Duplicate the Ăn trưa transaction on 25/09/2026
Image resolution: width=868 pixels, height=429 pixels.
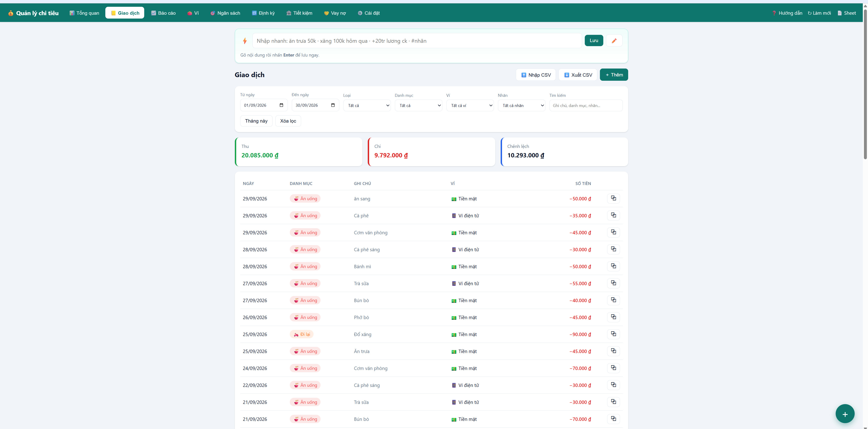point(613,351)
